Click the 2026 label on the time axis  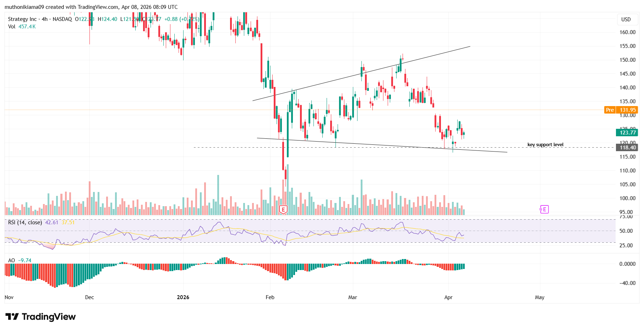coord(183,297)
